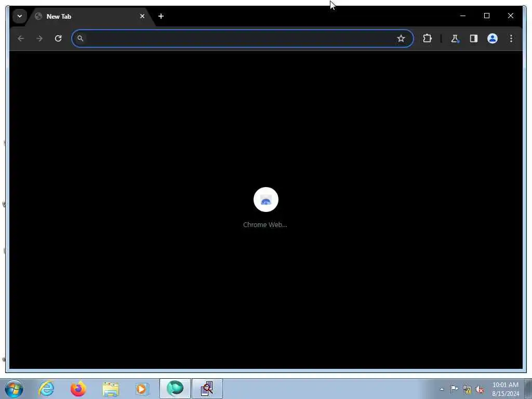Open Windows Media Player from taskbar
Screen dimensions: 532x399
click(x=142, y=389)
